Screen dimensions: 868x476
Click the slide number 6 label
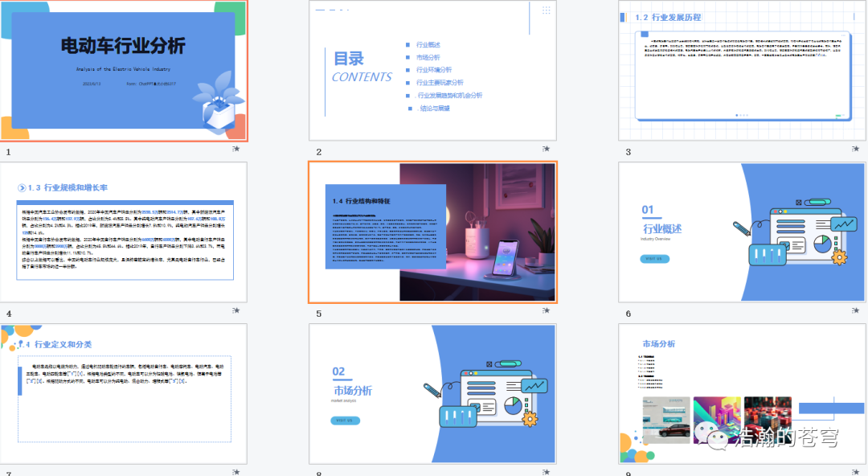[628, 314]
